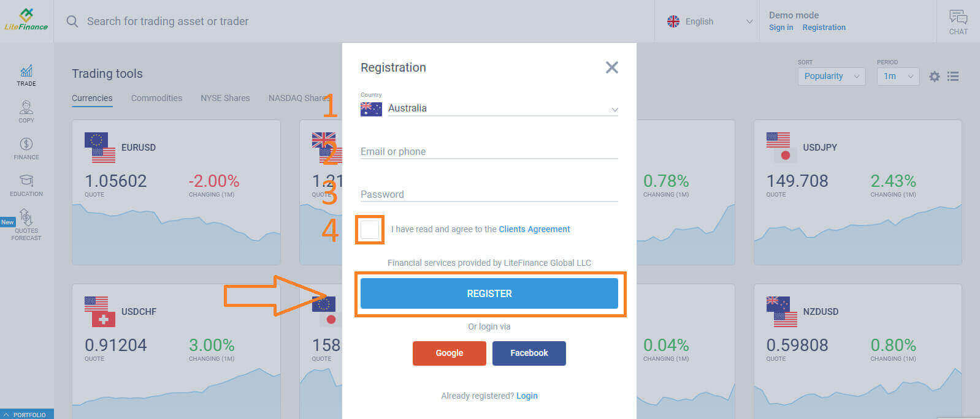Open trading tools settings gear
Viewport: 980px width, 419px height.
934,77
